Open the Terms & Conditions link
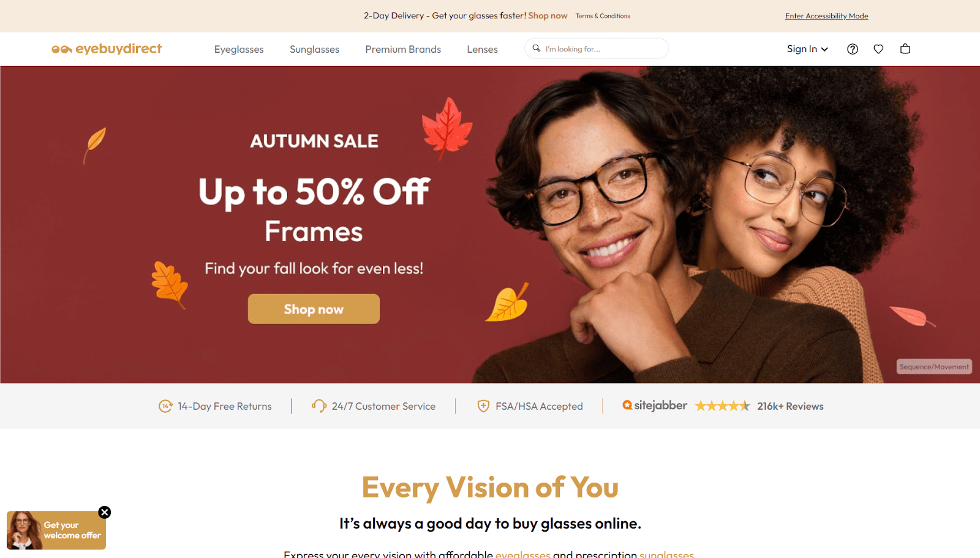 pyautogui.click(x=603, y=16)
